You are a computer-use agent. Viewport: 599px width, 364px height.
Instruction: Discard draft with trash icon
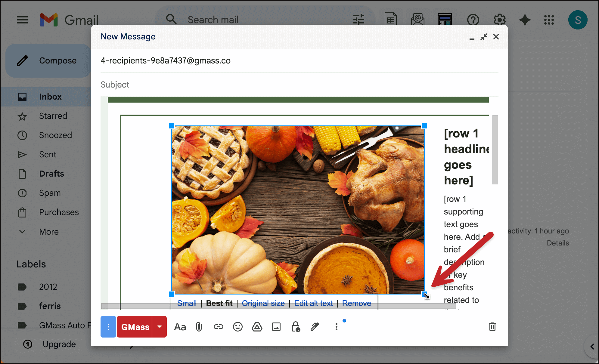pyautogui.click(x=492, y=327)
